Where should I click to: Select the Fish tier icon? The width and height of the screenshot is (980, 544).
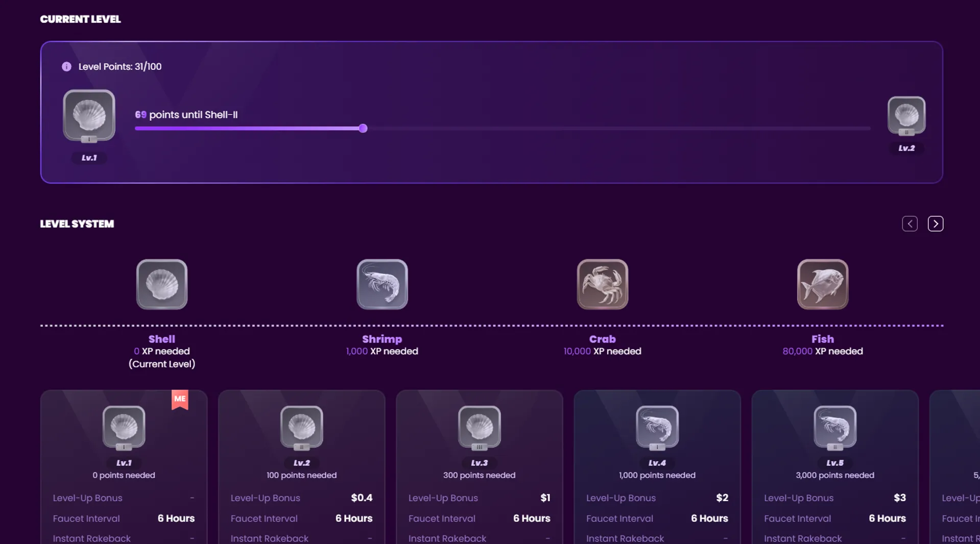(x=822, y=284)
